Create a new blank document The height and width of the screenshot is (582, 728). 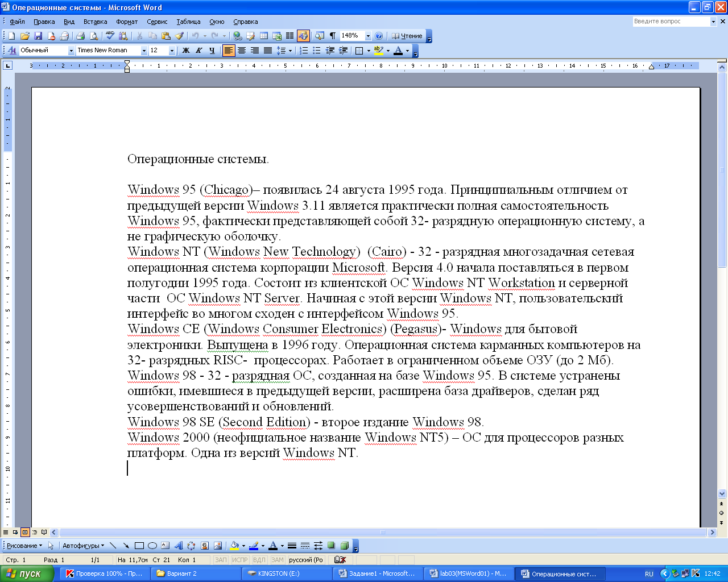(12, 36)
